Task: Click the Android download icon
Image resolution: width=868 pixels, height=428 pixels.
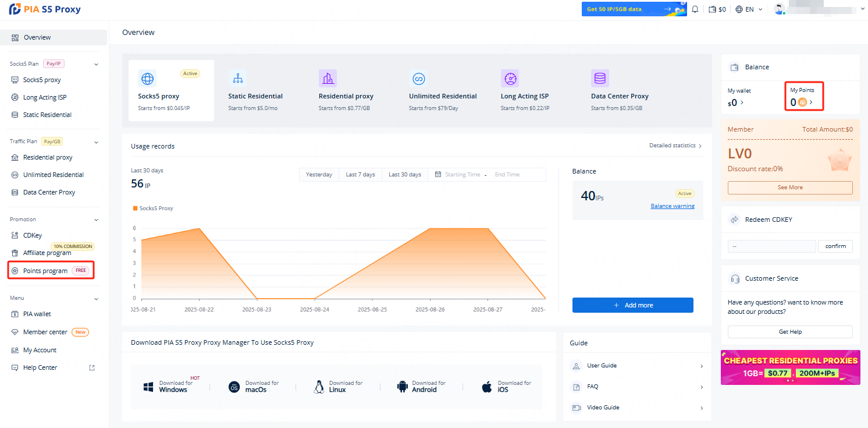Action: click(402, 387)
